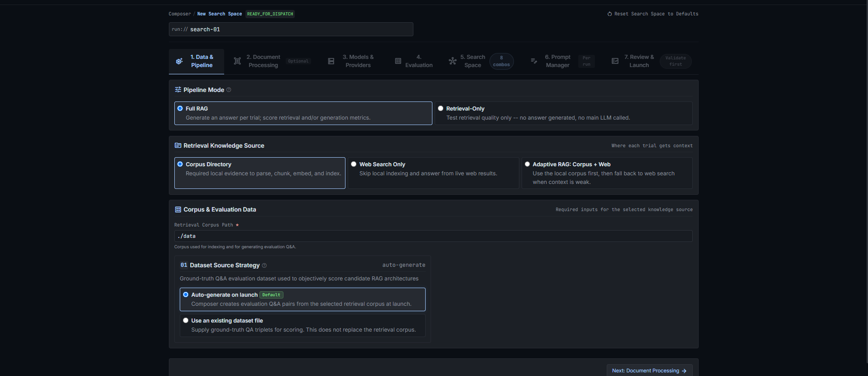
Task: Click the Ground-truth Q&A evaluation dataset description
Action: (x=299, y=279)
